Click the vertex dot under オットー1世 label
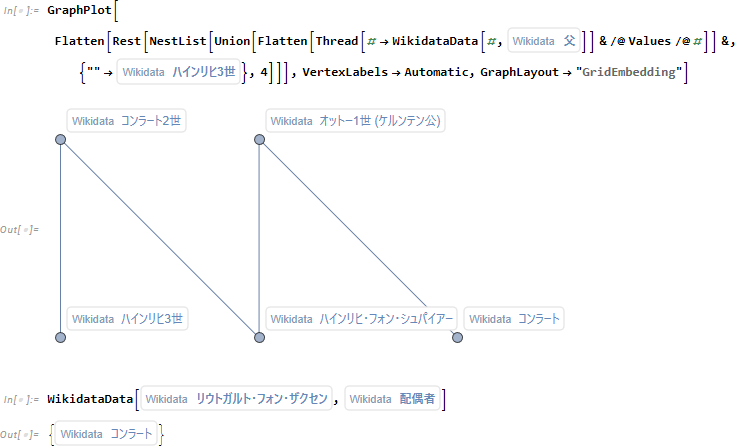735x446 pixels. point(260,140)
